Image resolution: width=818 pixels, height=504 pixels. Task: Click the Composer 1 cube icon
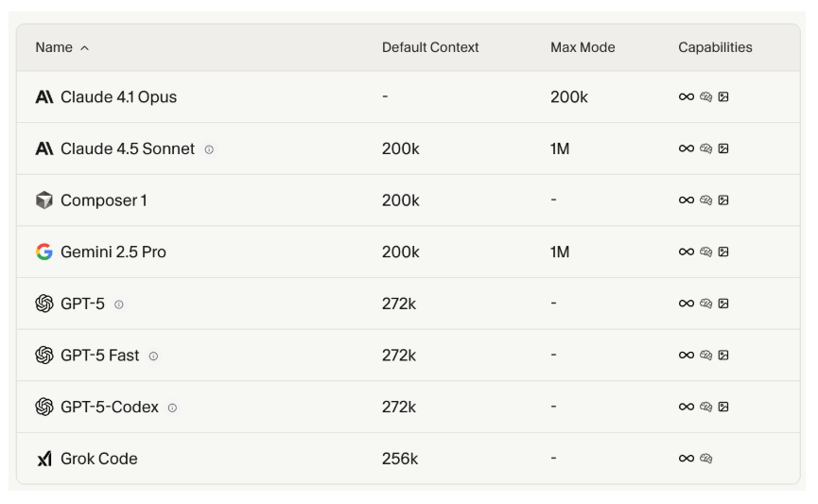pos(44,200)
